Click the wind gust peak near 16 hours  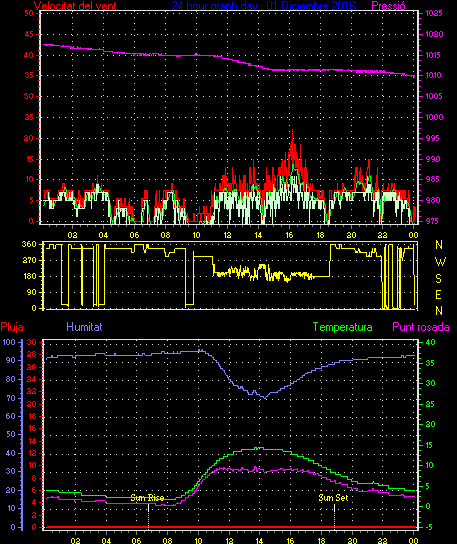(292, 130)
